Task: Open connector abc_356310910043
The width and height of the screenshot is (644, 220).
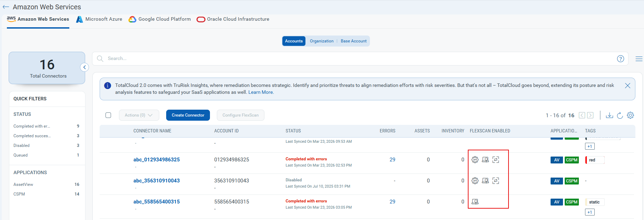Action: click(x=157, y=181)
